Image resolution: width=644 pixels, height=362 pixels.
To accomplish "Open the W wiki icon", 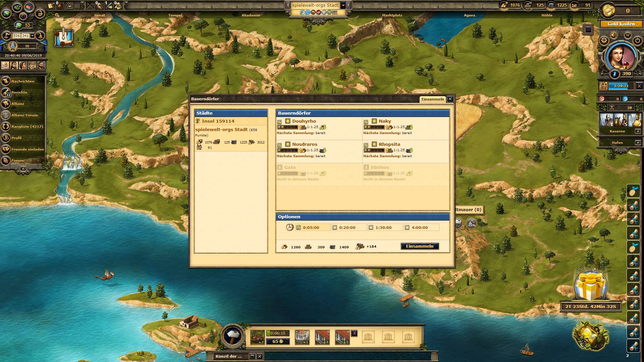I will click(628, 35).
